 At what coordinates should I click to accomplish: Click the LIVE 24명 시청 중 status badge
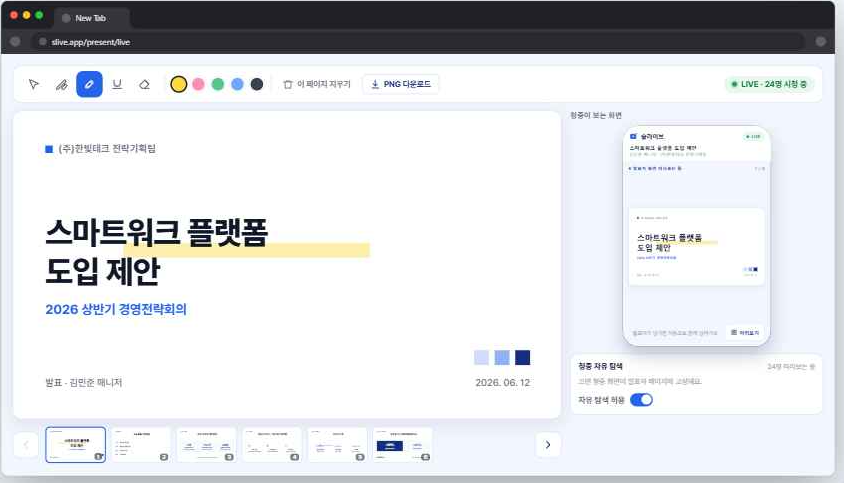point(769,85)
